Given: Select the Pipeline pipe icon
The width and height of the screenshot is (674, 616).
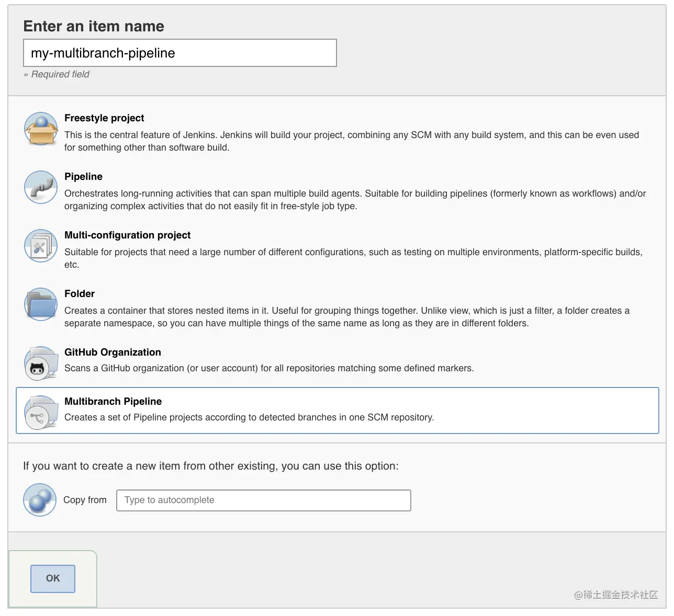Looking at the screenshot, I should (41, 187).
